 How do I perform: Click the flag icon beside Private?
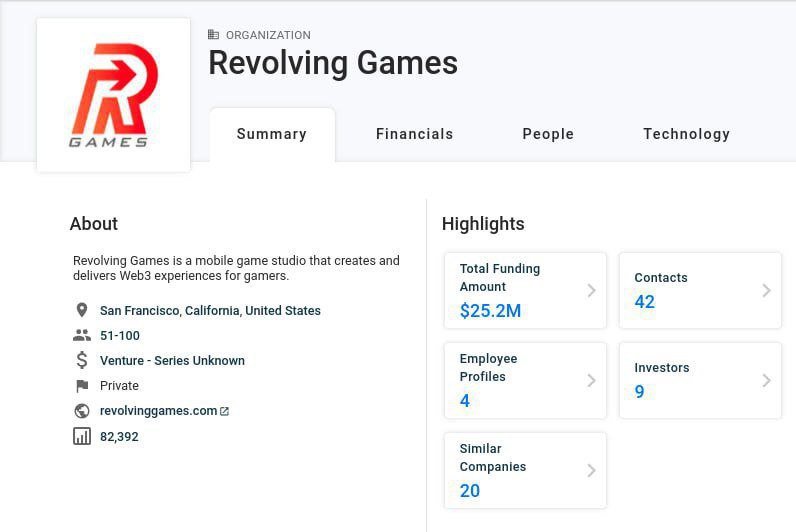pos(82,386)
